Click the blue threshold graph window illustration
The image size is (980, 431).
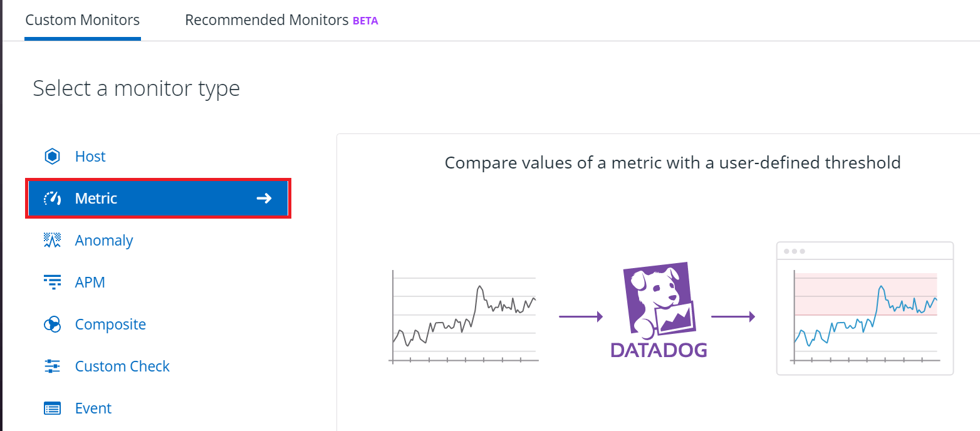pyautogui.click(x=865, y=308)
